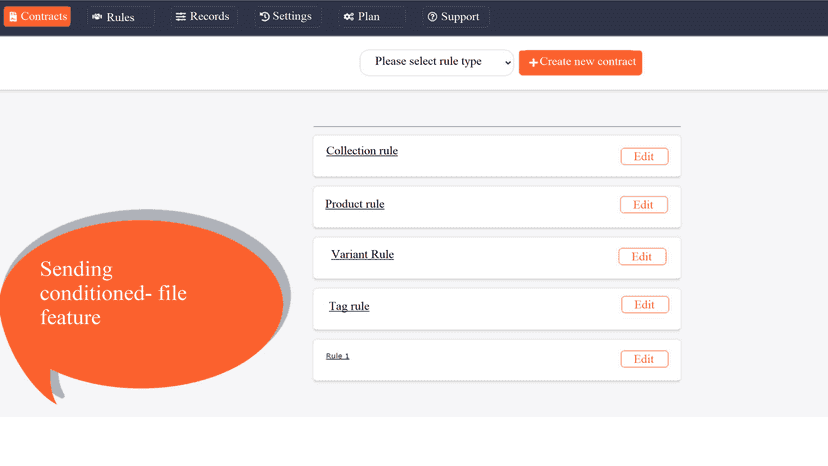828x466 pixels.
Task: Click the Records sliders icon
Action: (x=181, y=17)
